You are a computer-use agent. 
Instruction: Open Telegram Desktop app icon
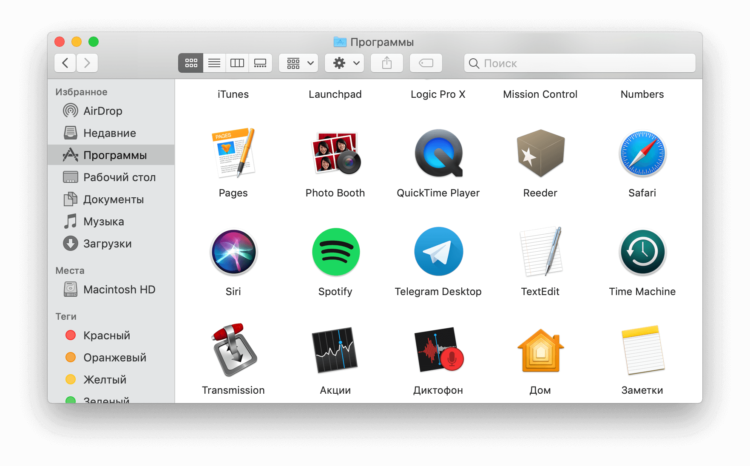pos(439,251)
